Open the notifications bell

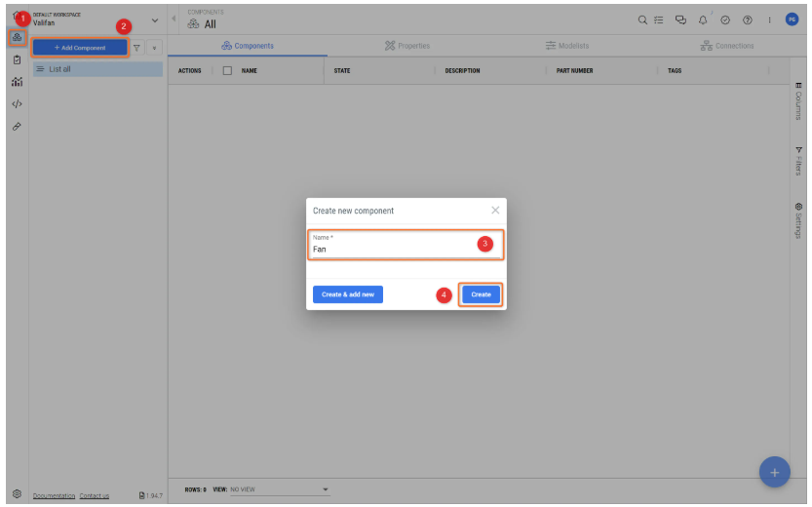click(703, 19)
